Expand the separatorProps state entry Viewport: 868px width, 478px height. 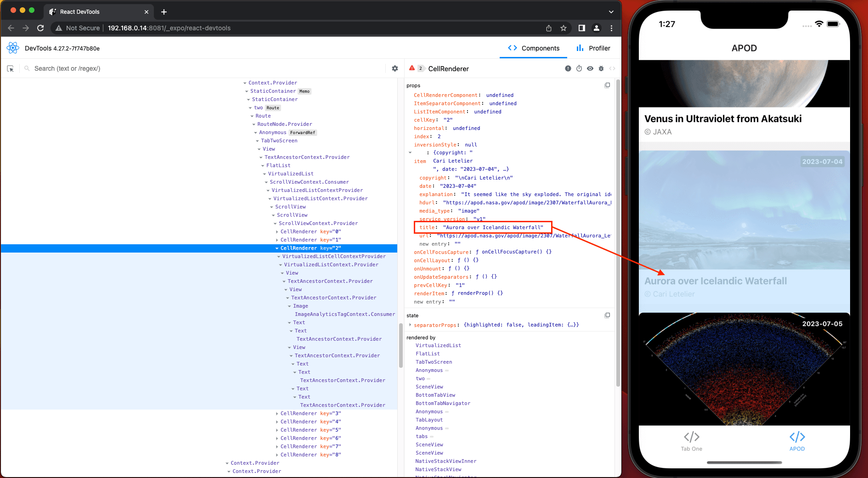[410, 325]
